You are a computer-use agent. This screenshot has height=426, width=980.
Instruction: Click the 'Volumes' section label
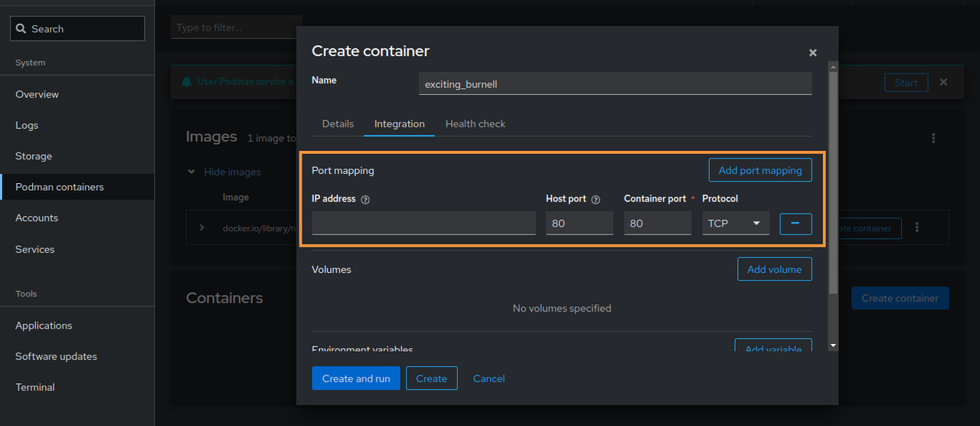(332, 269)
